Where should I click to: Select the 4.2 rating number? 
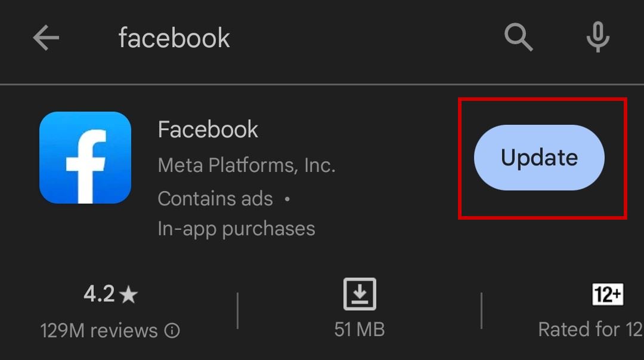pos(98,294)
